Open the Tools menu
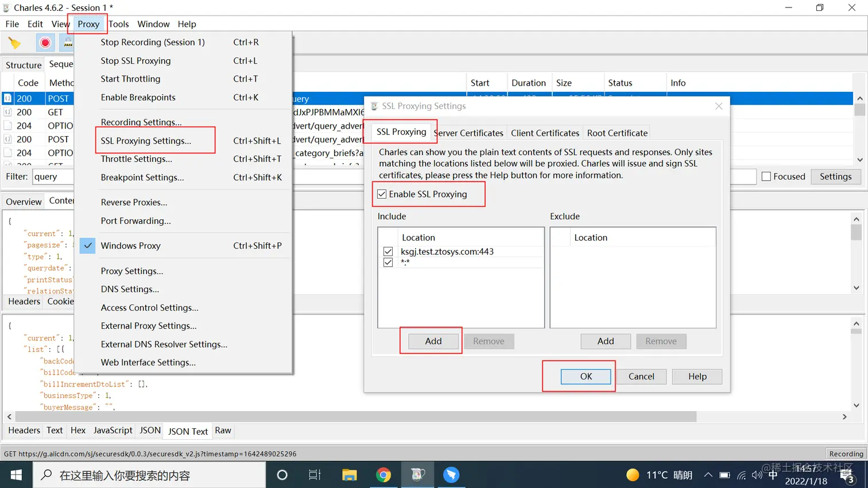Image resolution: width=868 pixels, height=488 pixels. coord(118,24)
